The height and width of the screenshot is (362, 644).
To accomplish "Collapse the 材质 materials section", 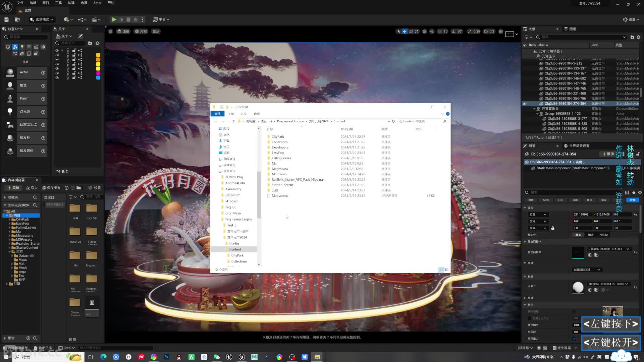I will [x=525, y=277].
